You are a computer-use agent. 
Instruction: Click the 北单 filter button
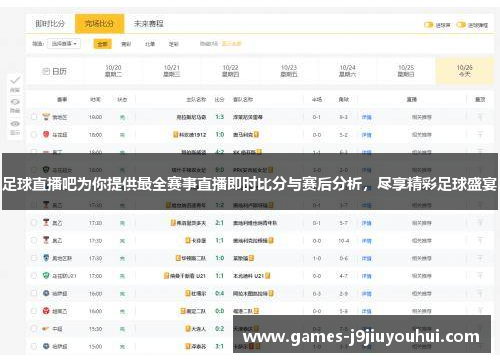pyautogui.click(x=150, y=44)
